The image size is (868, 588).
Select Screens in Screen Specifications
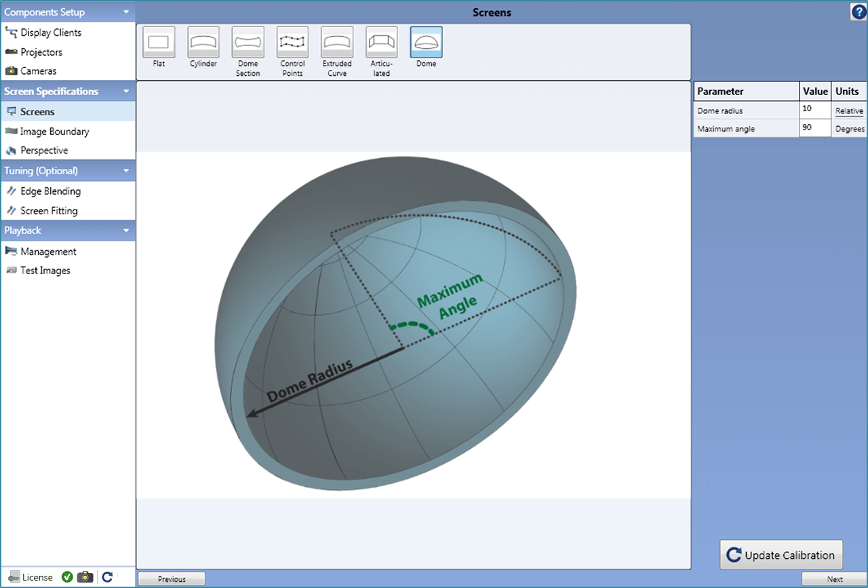(68, 112)
